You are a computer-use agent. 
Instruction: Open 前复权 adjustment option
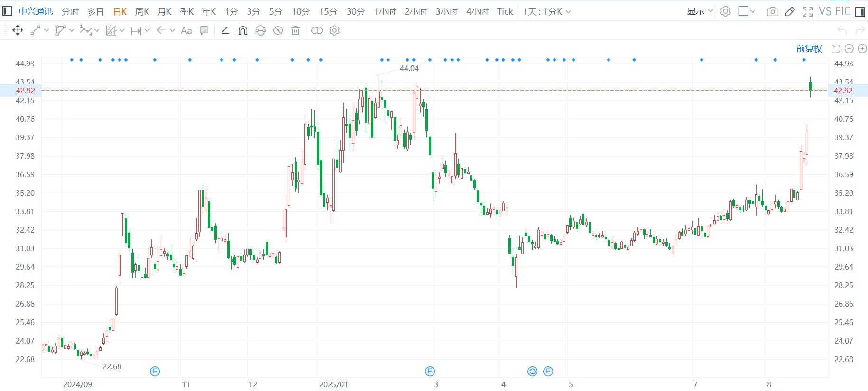coord(809,48)
